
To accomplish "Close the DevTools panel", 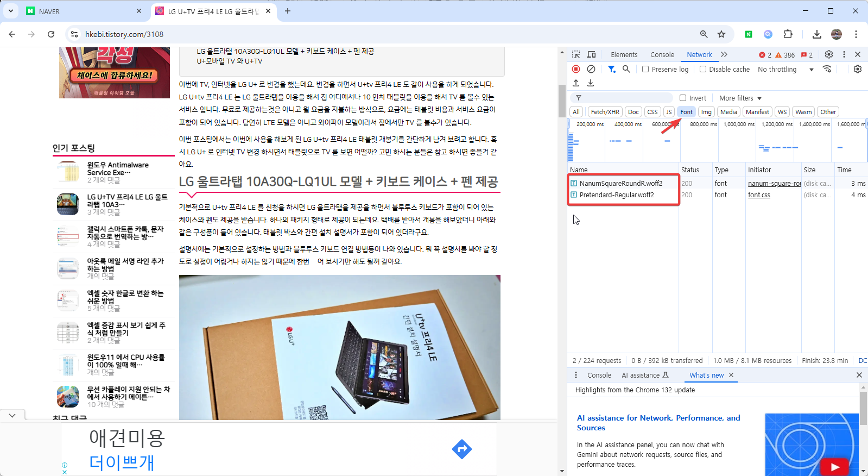I will (x=858, y=54).
